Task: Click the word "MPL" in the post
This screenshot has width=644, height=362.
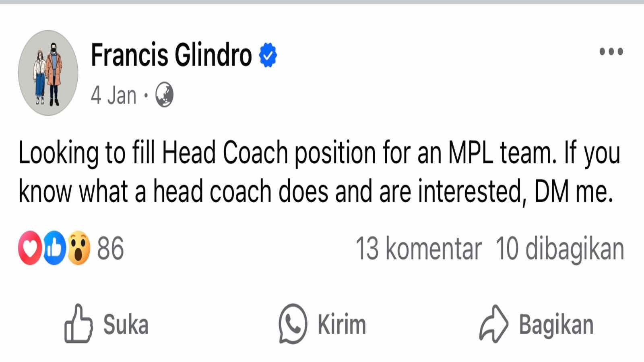Action: (471, 153)
